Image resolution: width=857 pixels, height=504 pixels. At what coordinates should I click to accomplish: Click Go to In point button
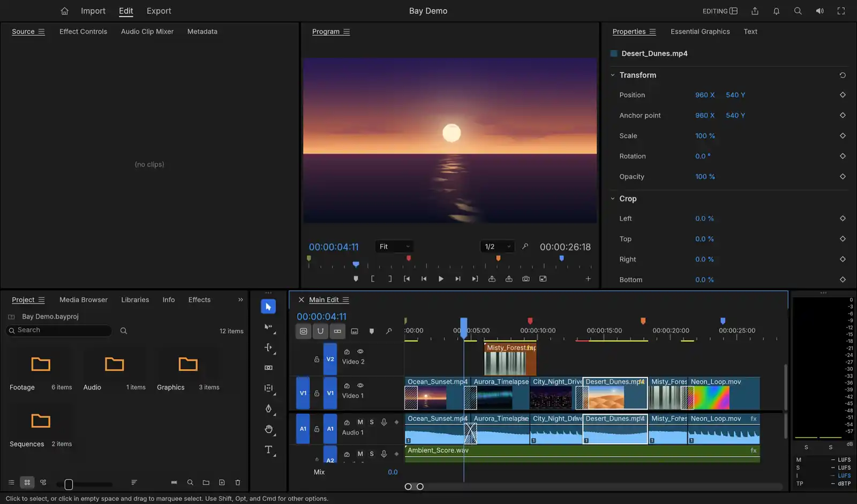tap(407, 279)
